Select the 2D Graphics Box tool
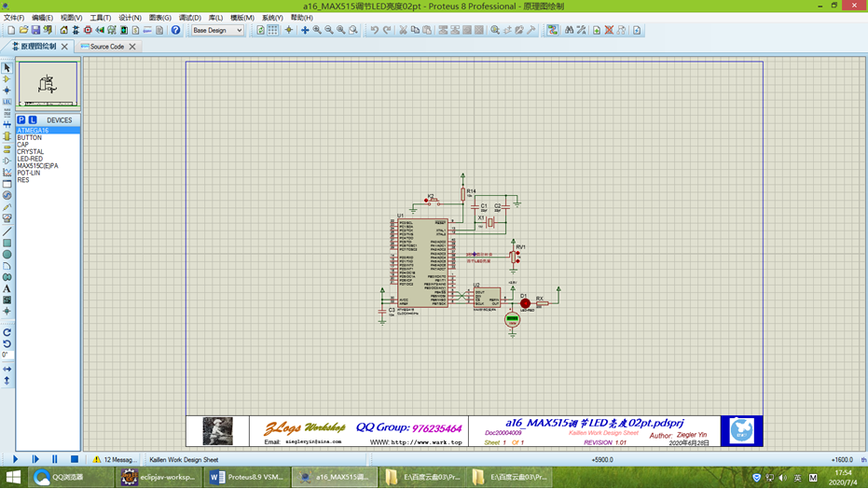The width and height of the screenshot is (868, 489). pos(7,244)
